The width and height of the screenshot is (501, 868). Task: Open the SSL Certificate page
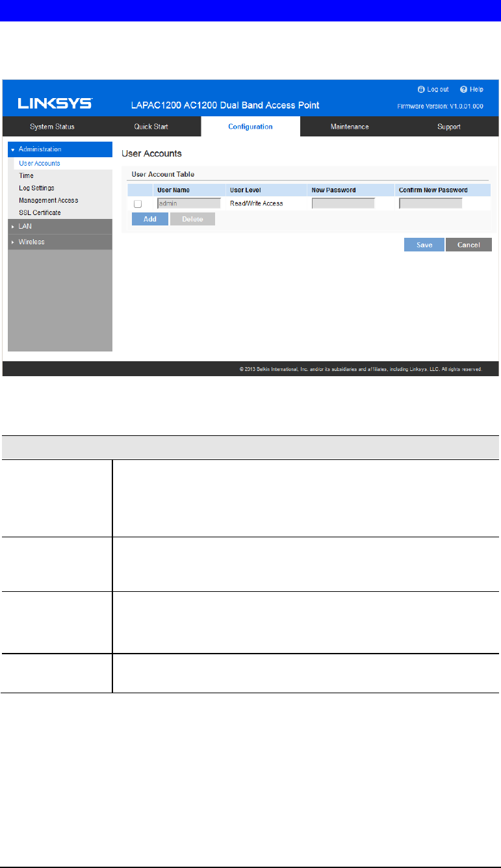coord(40,212)
